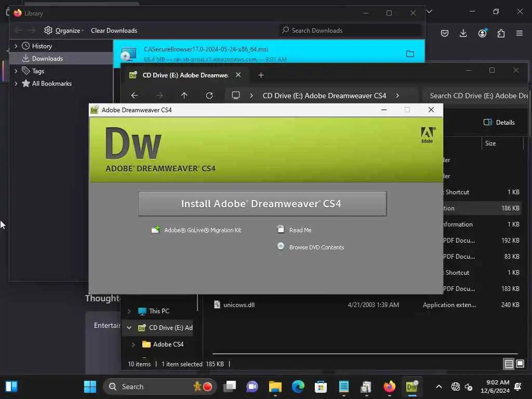Close the CD Drive (E:) Explorer tab

pyautogui.click(x=238, y=75)
